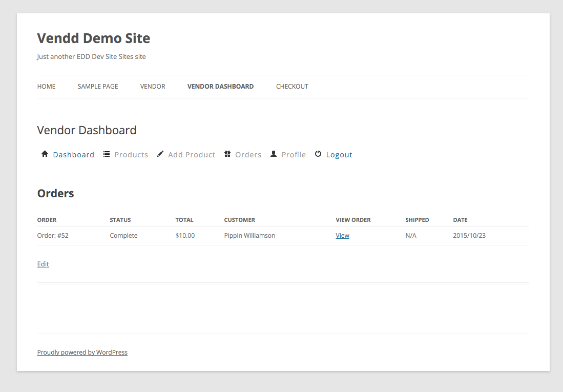This screenshot has height=392, width=563.
Task: Click the Vendd Demo Site title
Action: coord(94,38)
